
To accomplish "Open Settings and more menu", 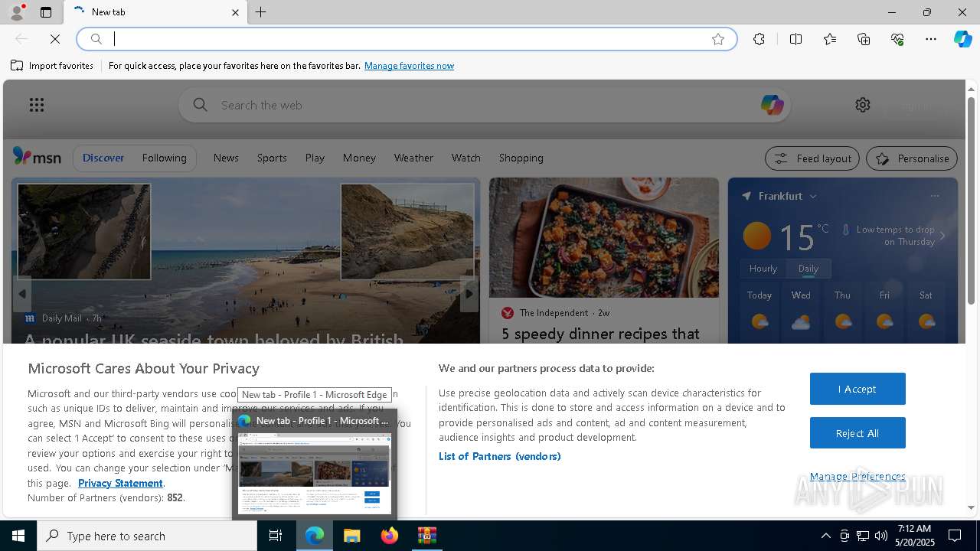I will pos(931,39).
